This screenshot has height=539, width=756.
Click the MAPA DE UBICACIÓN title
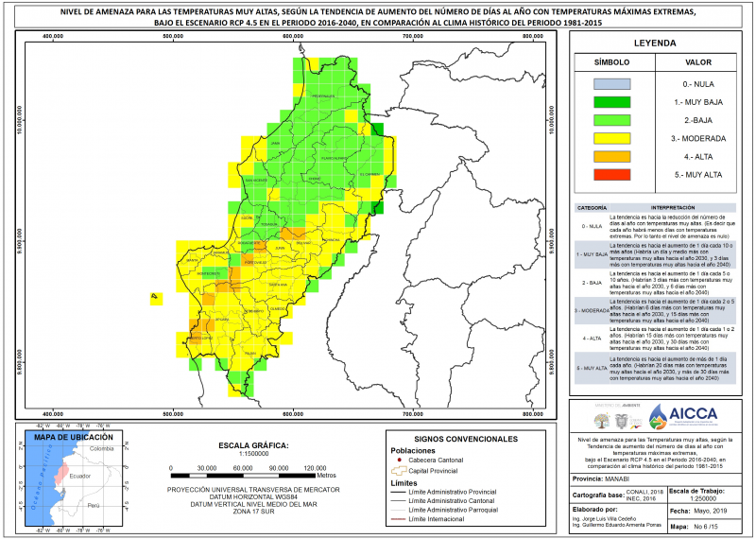point(74,437)
